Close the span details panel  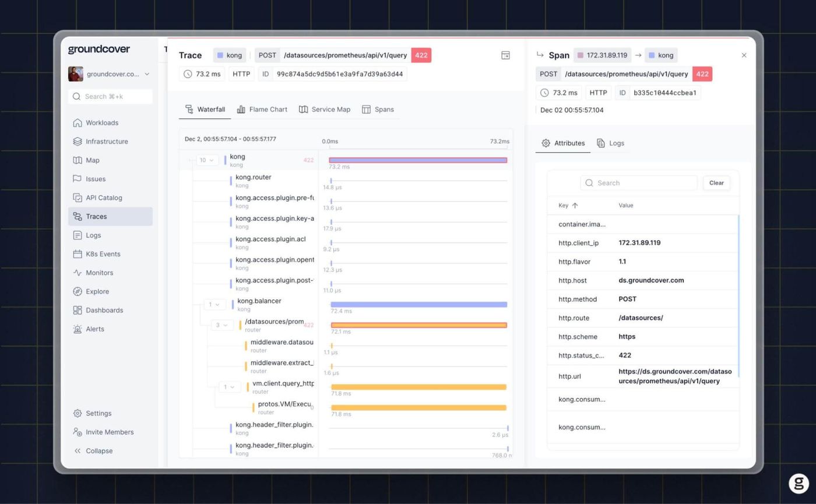(744, 55)
